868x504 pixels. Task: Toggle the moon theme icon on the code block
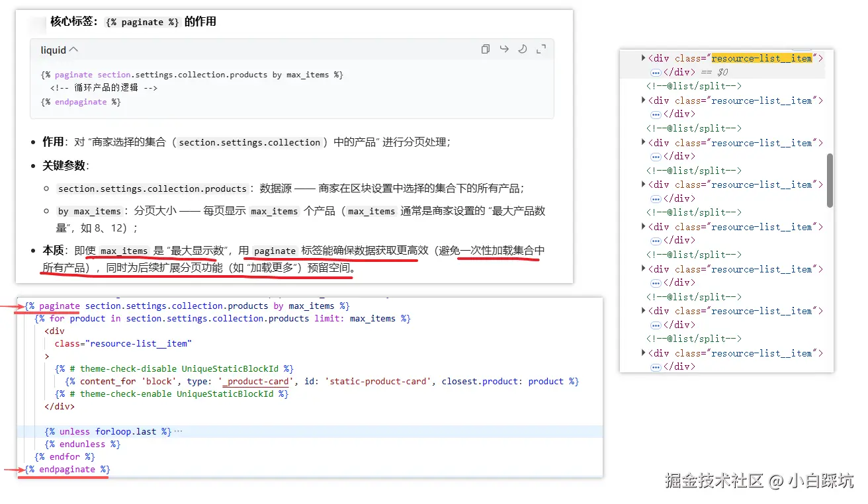point(523,49)
